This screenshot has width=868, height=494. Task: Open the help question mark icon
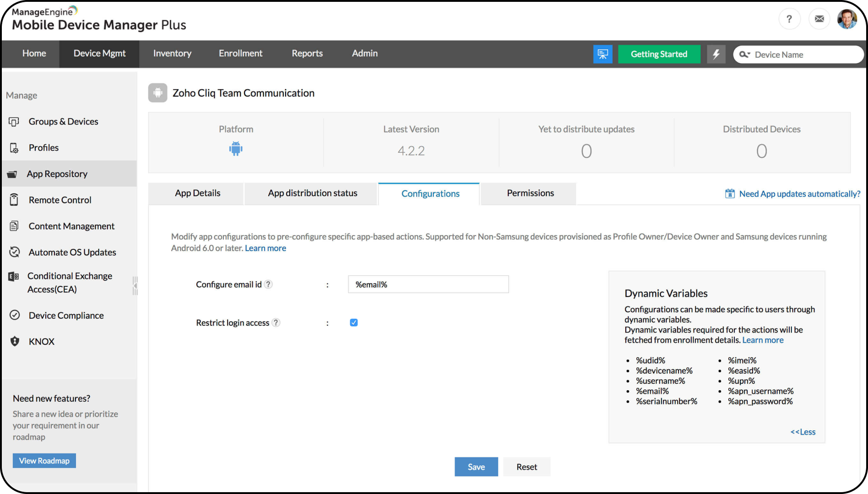click(789, 19)
